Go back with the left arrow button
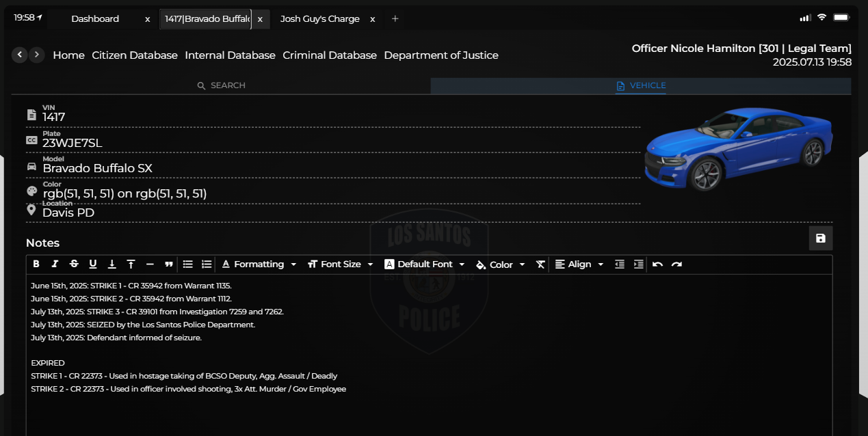This screenshot has width=868, height=436. pos(20,55)
